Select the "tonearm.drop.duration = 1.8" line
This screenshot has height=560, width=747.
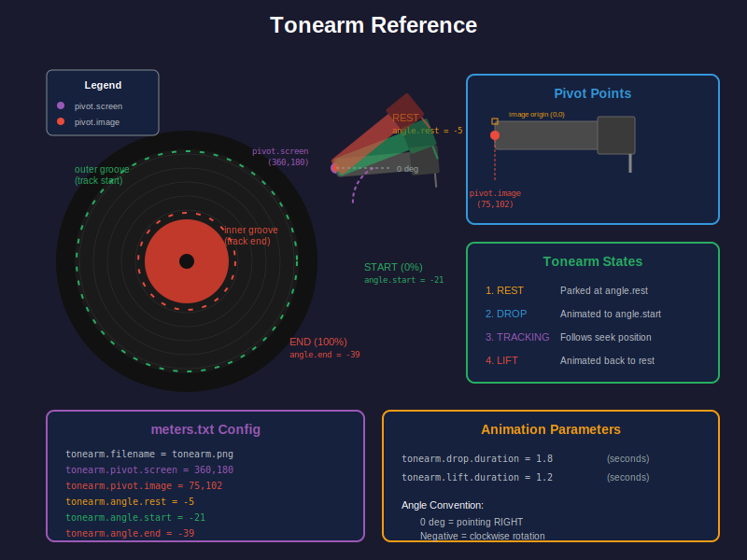pos(477,458)
